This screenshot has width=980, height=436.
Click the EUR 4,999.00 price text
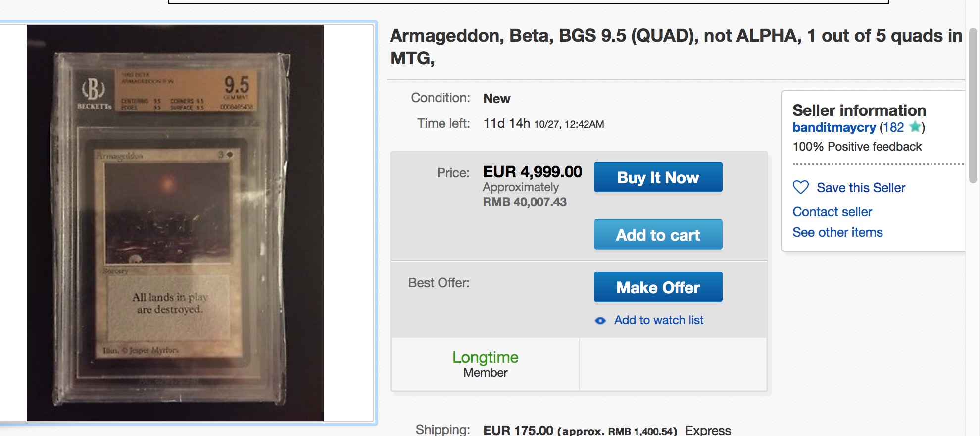[x=532, y=172]
